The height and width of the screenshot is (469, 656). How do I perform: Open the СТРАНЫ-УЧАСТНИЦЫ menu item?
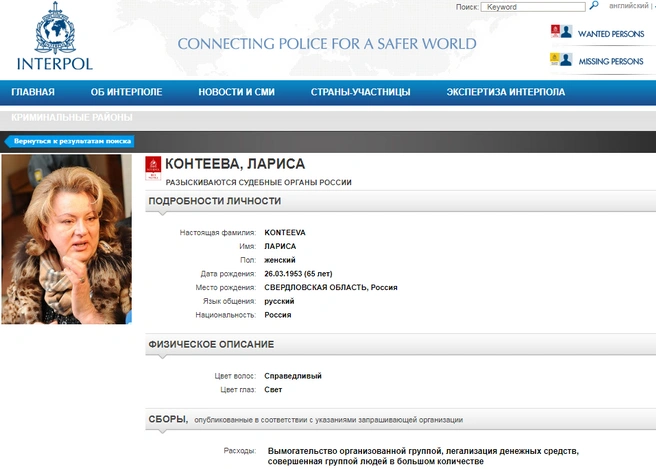pos(360,92)
